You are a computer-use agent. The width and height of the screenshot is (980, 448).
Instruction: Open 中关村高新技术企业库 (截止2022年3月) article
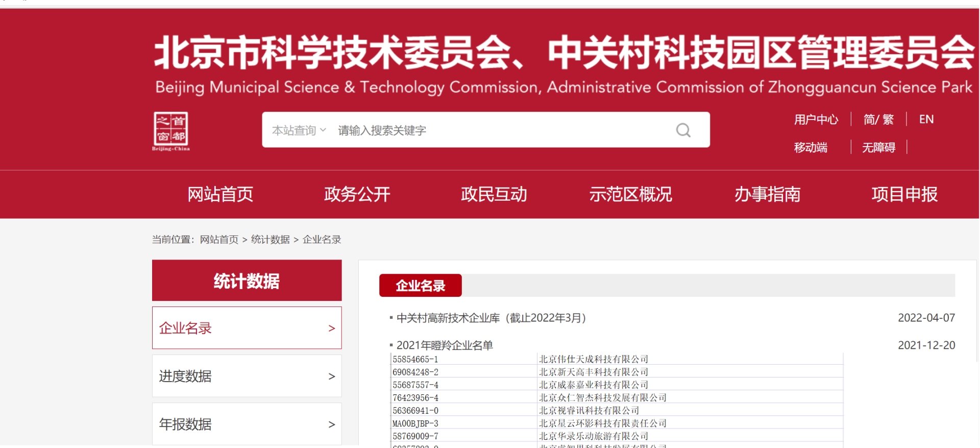point(491,318)
